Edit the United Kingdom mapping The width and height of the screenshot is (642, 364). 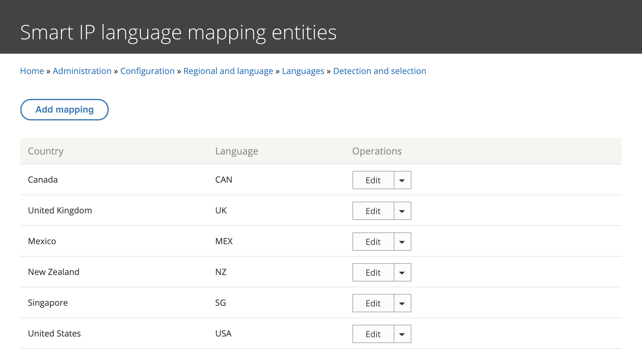[x=373, y=211]
